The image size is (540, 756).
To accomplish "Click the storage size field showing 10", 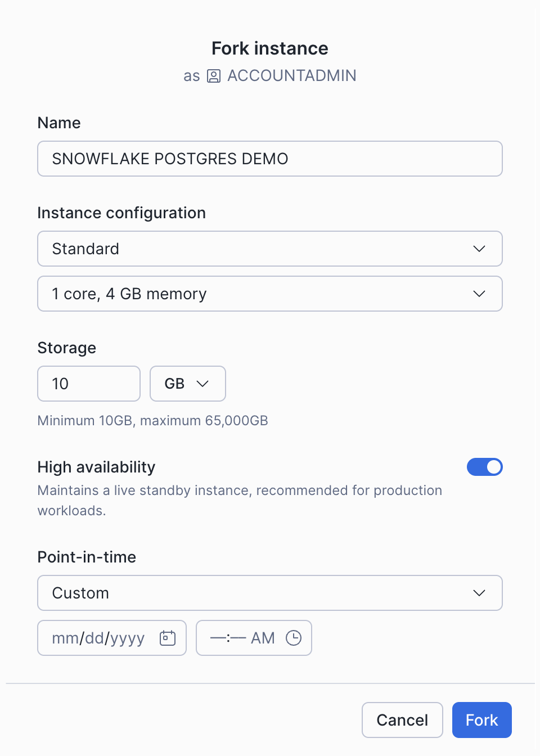I will [88, 384].
